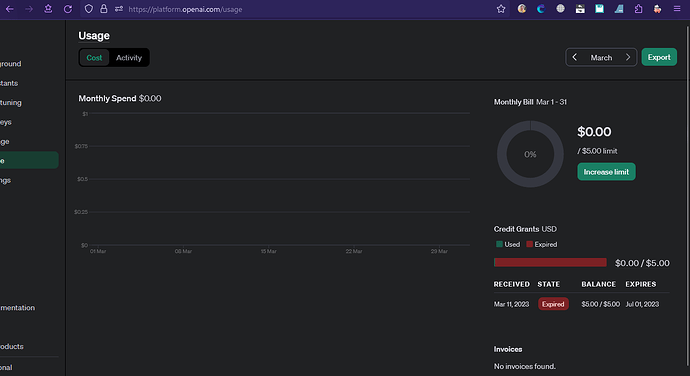Screen dimensions: 690x376
Task: Go to next month with right chevron
Action: 628,57
